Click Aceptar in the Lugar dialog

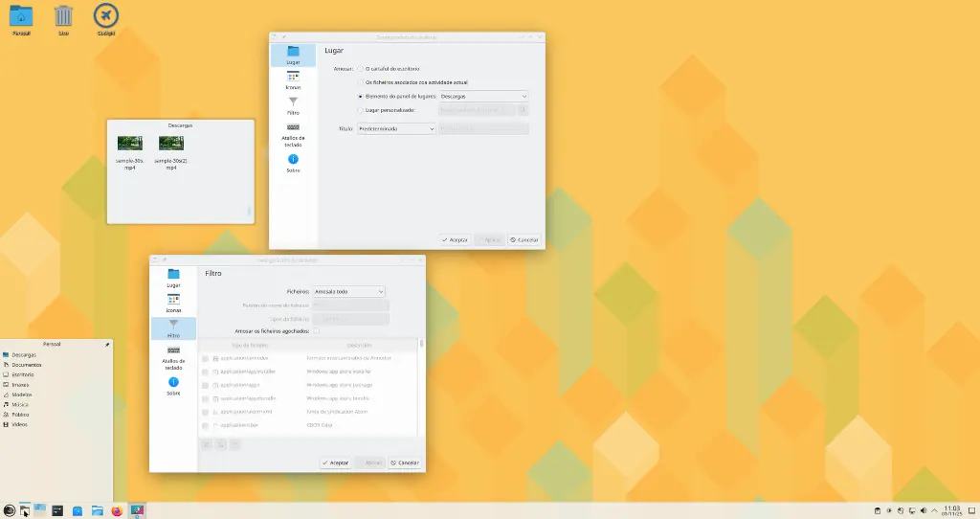455,239
